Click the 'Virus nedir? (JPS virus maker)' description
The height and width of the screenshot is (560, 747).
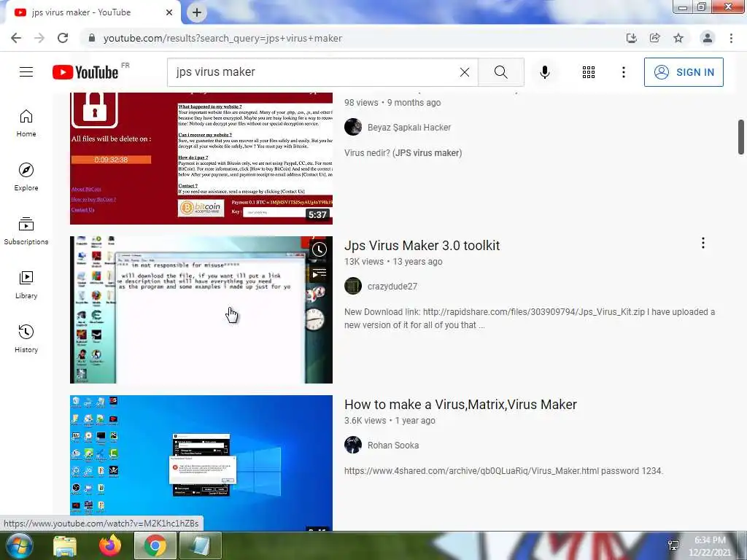pyautogui.click(x=403, y=153)
